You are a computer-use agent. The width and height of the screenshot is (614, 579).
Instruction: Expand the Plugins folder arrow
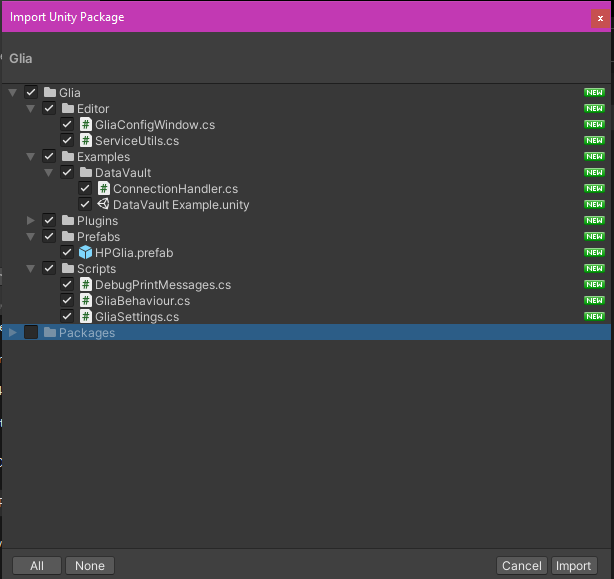click(x=31, y=221)
